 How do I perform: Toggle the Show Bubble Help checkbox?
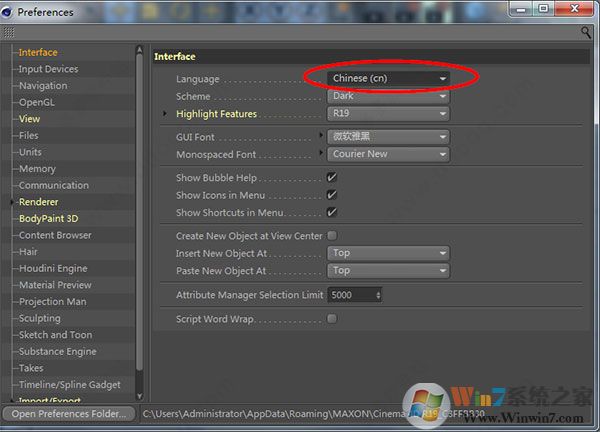[332, 178]
